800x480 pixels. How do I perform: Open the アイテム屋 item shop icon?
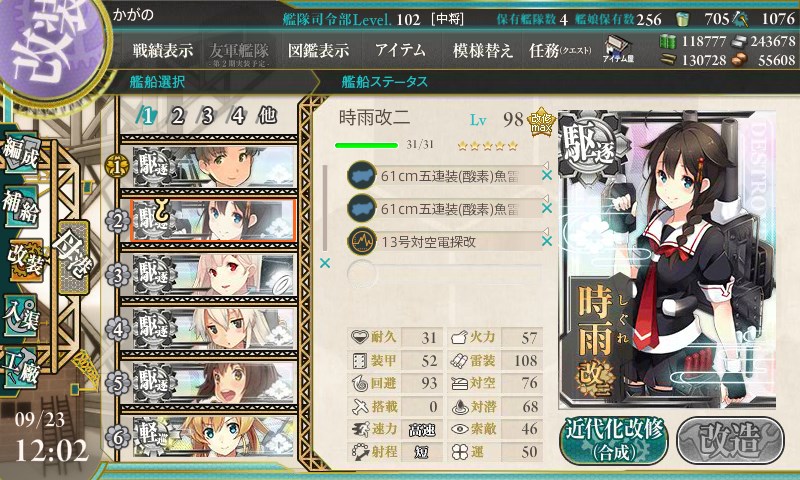[618, 50]
